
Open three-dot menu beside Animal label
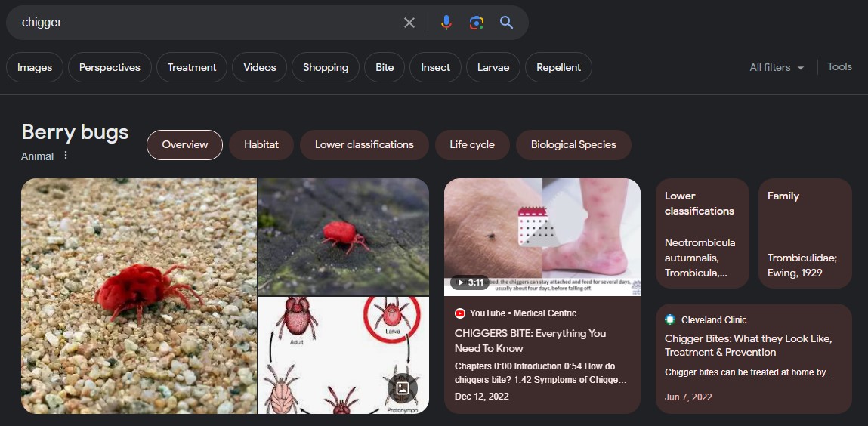(x=66, y=156)
